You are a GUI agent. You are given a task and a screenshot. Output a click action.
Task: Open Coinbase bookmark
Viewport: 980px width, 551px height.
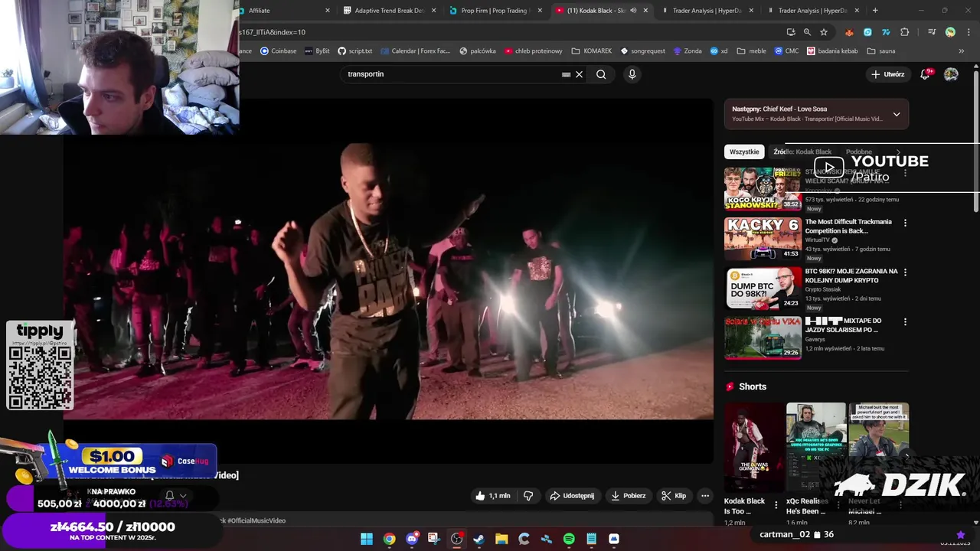tap(278, 51)
